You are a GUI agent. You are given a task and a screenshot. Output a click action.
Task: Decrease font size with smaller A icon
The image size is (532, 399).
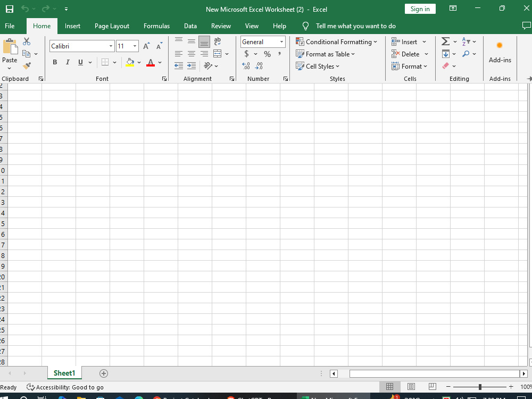pyautogui.click(x=159, y=46)
